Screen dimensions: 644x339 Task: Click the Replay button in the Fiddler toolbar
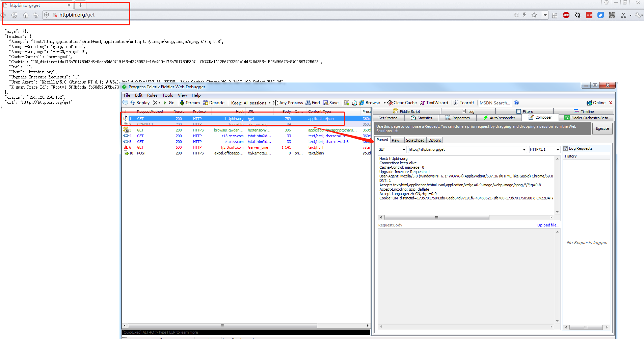[140, 103]
